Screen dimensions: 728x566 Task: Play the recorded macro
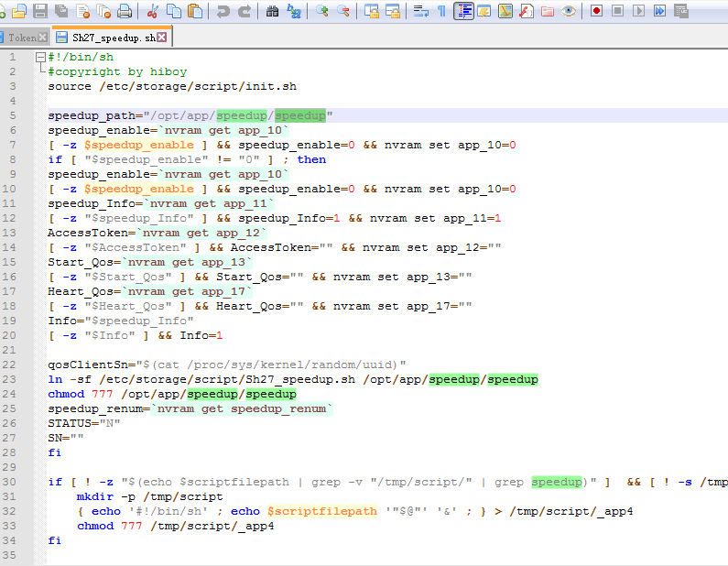tap(638, 11)
